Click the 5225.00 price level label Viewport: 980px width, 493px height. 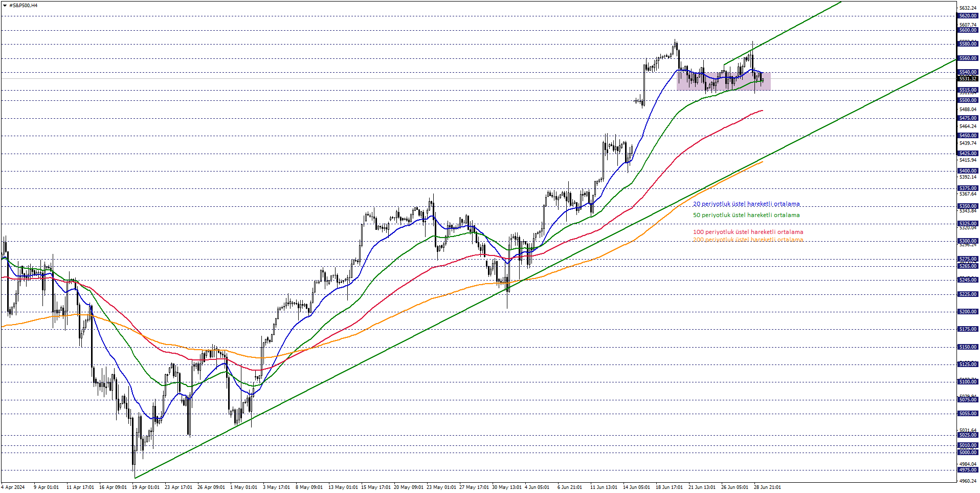tap(968, 294)
